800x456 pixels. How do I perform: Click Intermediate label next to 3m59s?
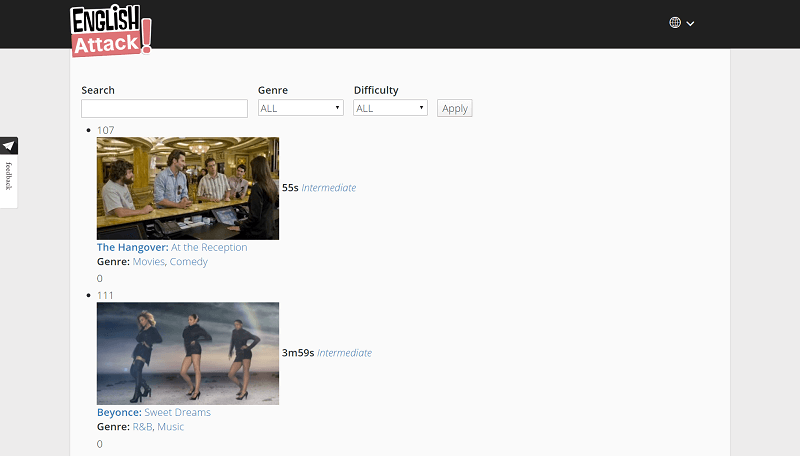pyautogui.click(x=344, y=353)
